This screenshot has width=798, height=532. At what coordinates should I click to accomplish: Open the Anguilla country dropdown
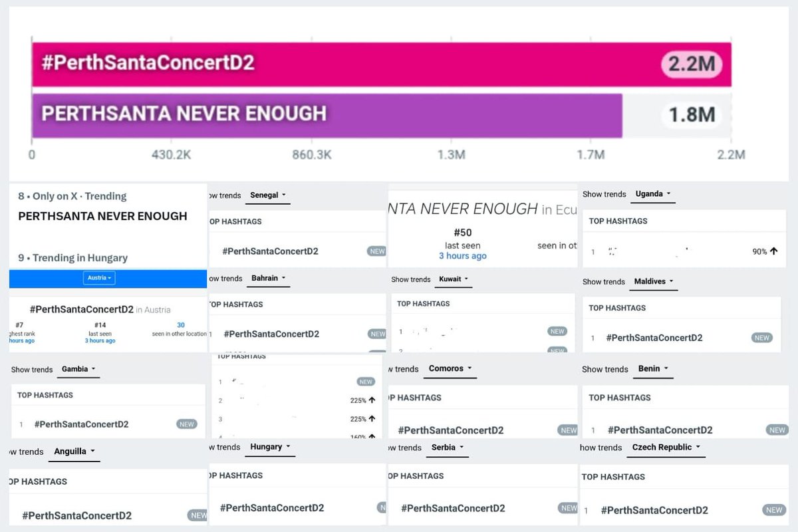(x=74, y=452)
